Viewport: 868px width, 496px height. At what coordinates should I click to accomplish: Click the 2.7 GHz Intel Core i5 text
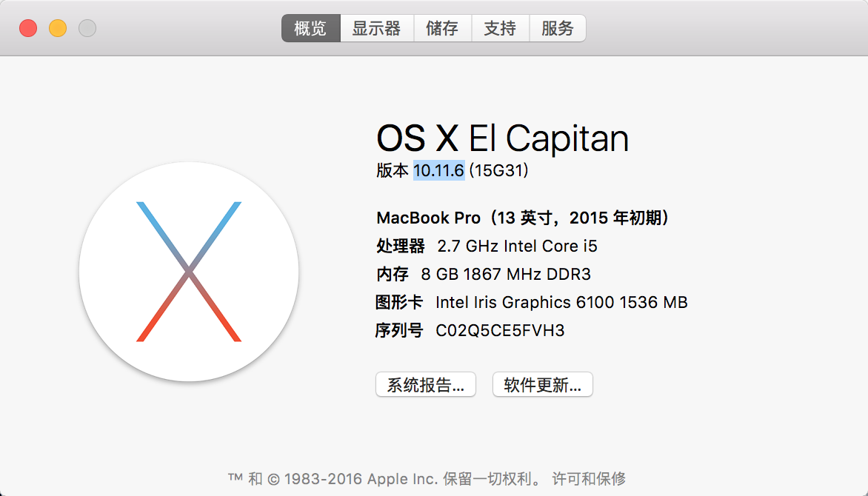pos(517,246)
